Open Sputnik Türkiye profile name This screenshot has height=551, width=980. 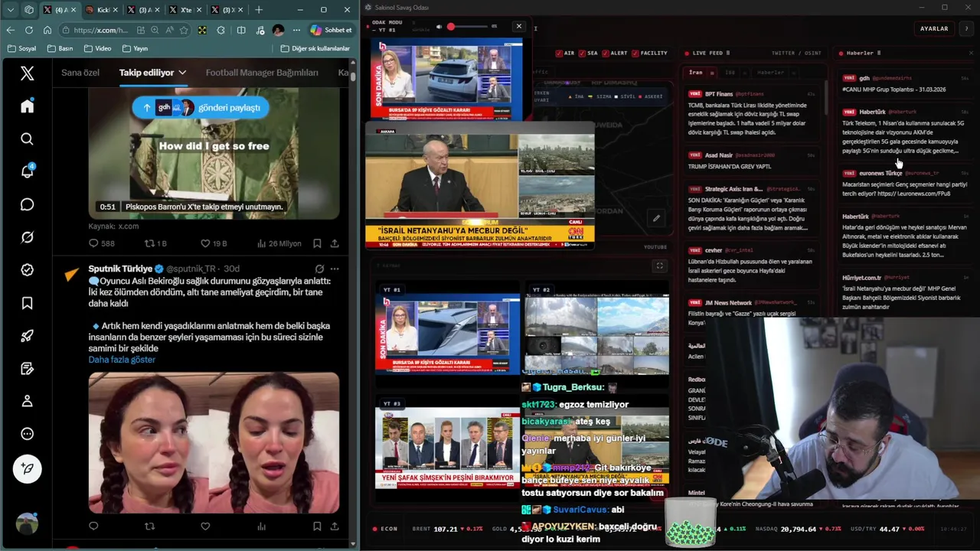pyautogui.click(x=120, y=269)
